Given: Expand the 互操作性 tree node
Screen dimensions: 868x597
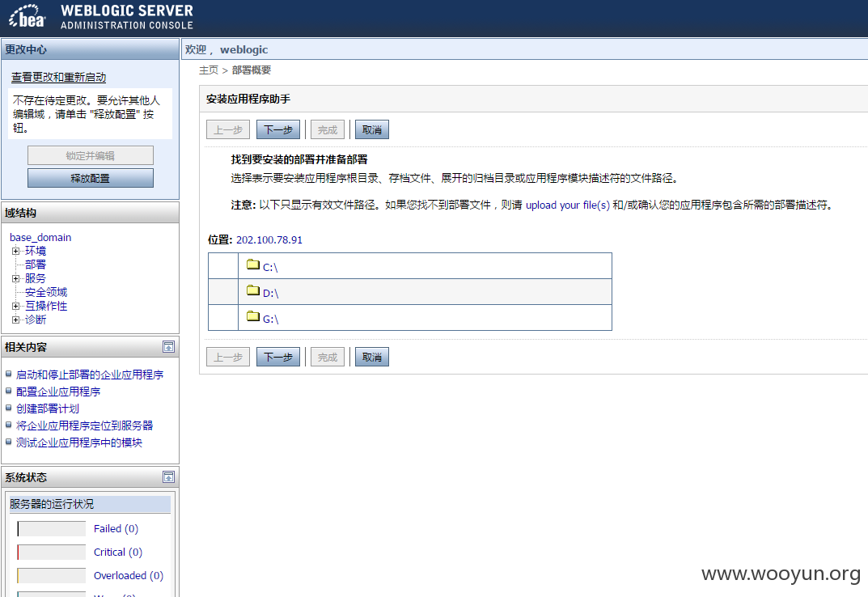Looking at the screenshot, I should [x=15, y=306].
